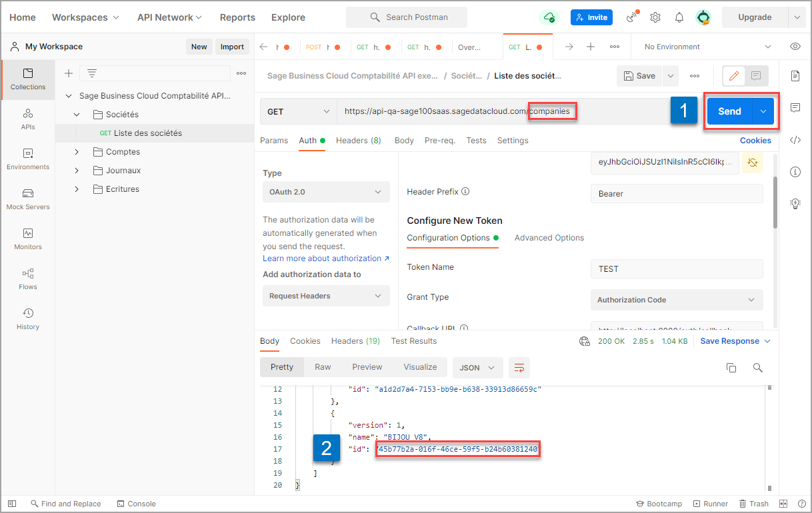The image size is (812, 513).
Task: Open Request Headers dropdown
Action: 326,296
